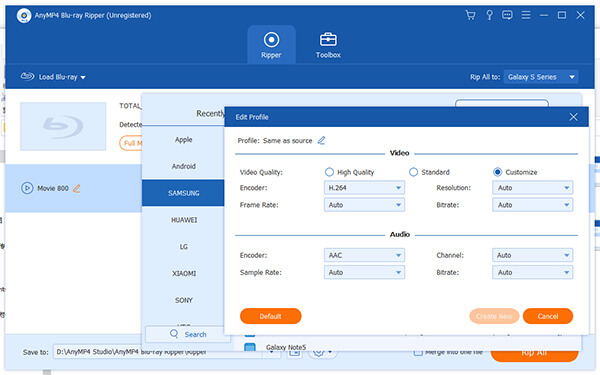Select SONY device category

(x=183, y=300)
